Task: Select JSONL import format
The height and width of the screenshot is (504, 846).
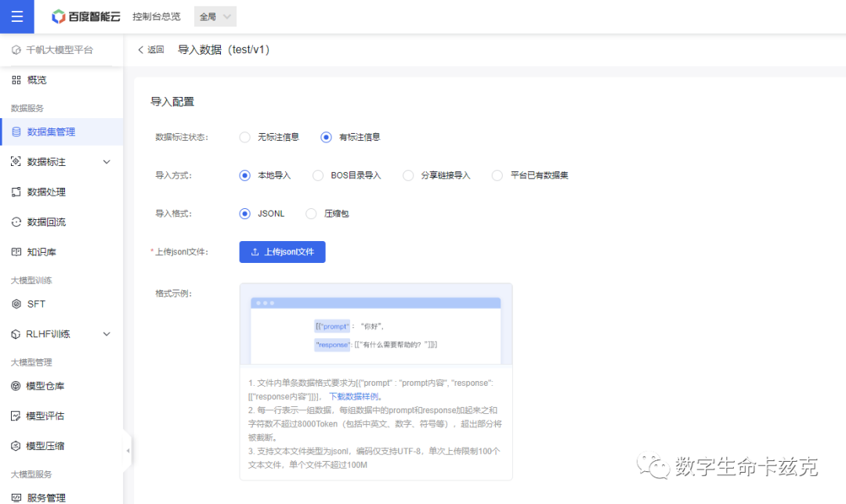Action: (x=245, y=214)
